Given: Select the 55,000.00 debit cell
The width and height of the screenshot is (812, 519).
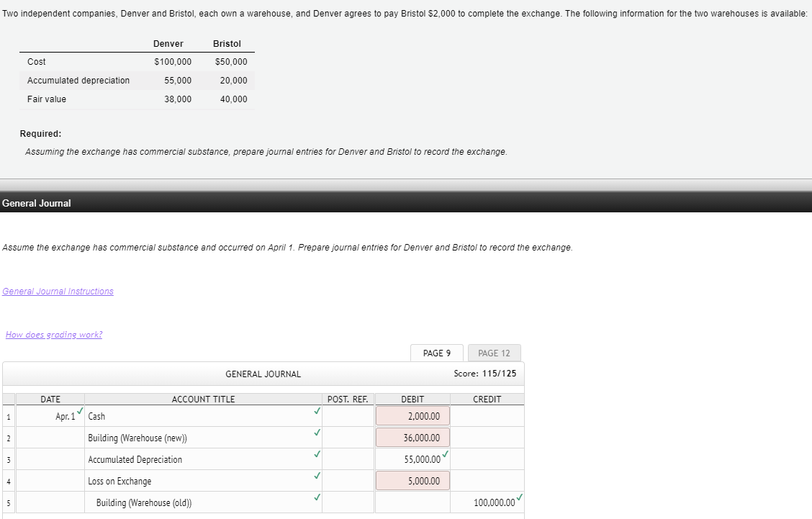Looking at the screenshot, I should pos(412,459).
